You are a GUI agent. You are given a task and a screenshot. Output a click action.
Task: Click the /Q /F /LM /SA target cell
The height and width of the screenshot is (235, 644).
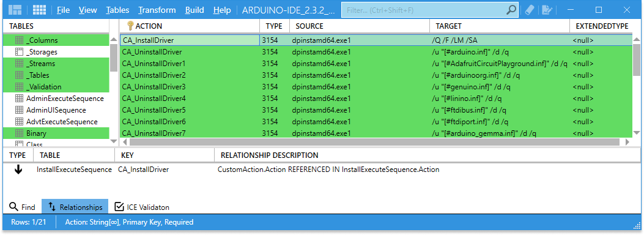(x=500, y=40)
